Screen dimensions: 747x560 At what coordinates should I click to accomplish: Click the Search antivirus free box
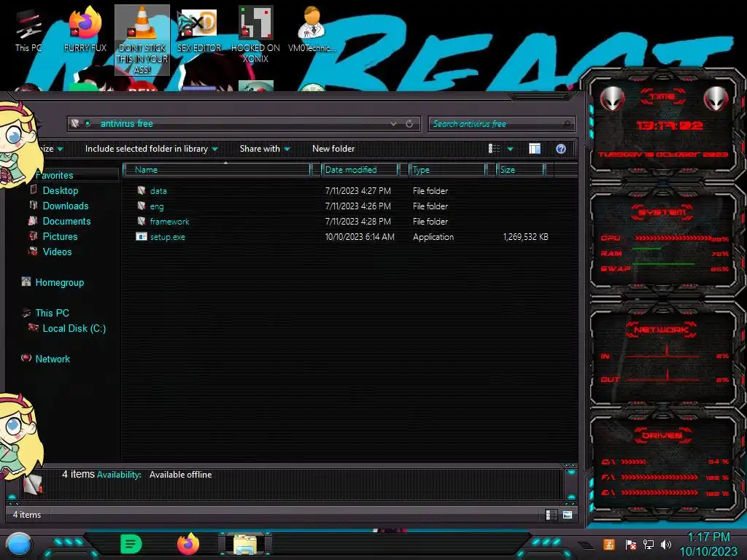pyautogui.click(x=502, y=124)
